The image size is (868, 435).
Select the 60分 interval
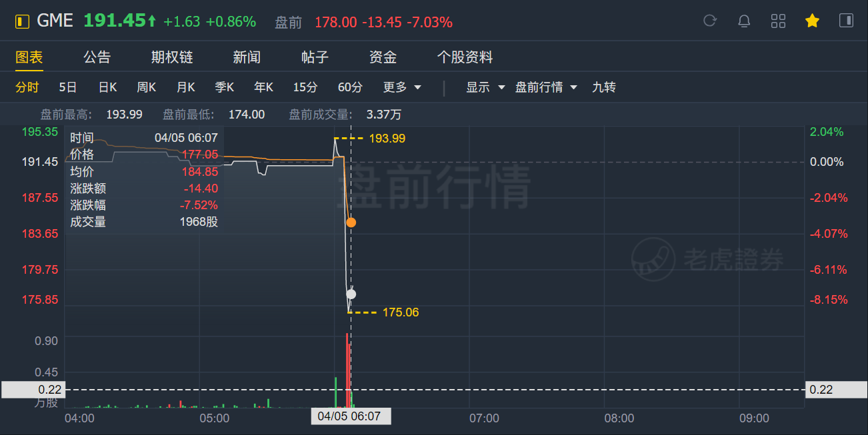350,87
